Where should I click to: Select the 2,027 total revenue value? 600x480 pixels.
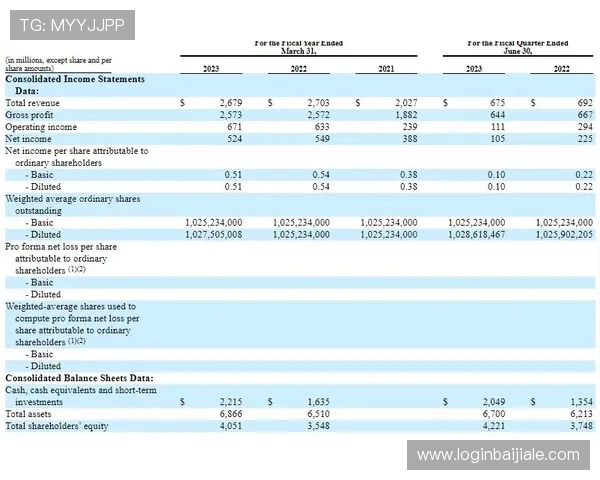pos(406,103)
